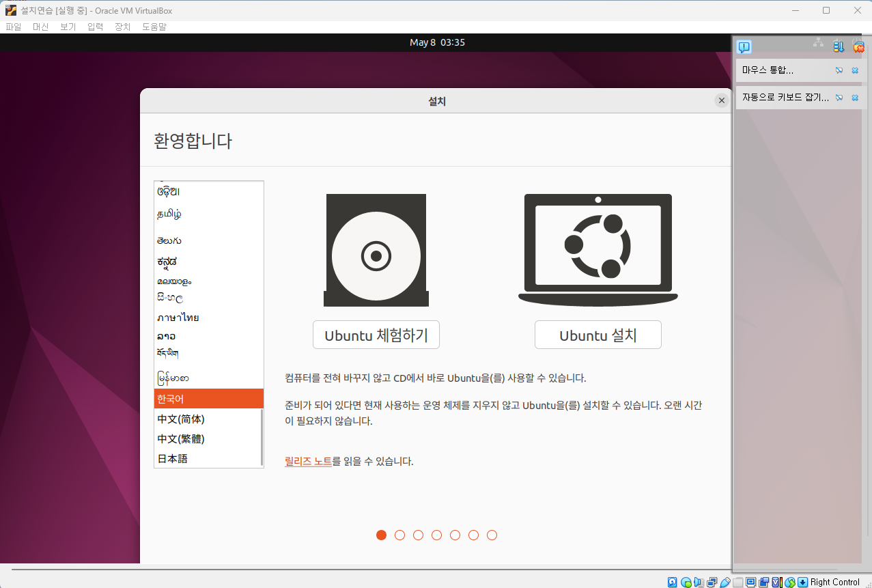Viewport: 872px width, 588px height.
Task: Forbid future 자동으로 키보드 잡기 notifications with its mute icon
Action: pos(839,98)
